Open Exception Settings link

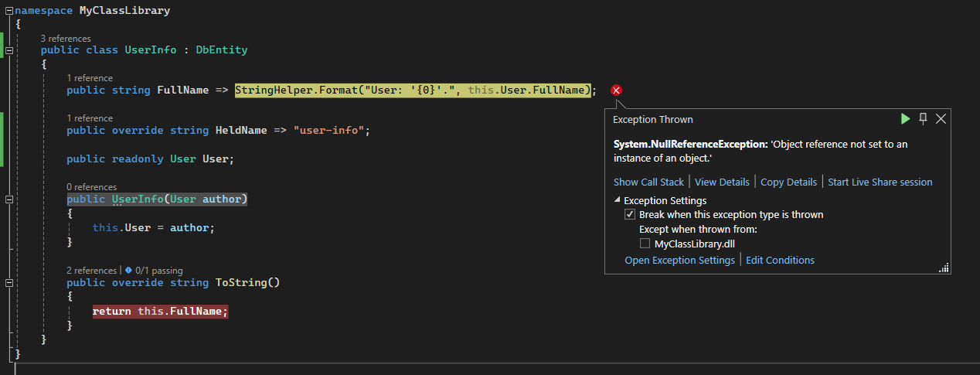point(679,261)
